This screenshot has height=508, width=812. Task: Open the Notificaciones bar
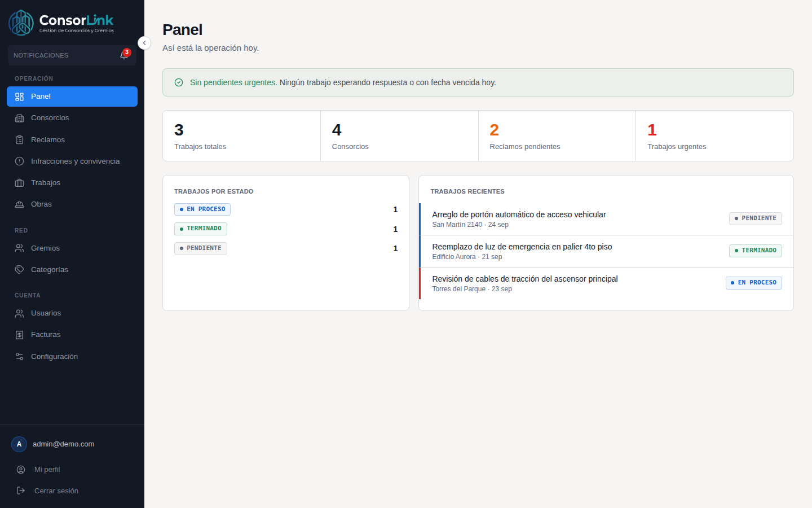coord(72,55)
